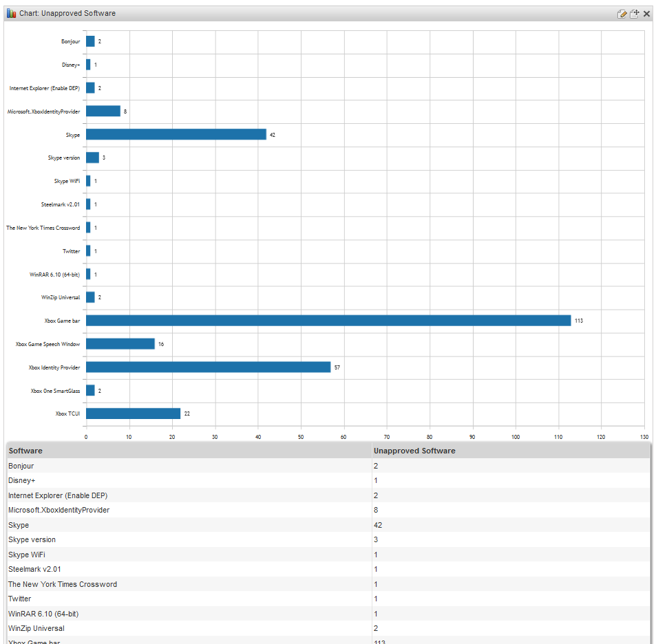Click the Twitter count value in table
656x644 pixels.
(x=376, y=599)
